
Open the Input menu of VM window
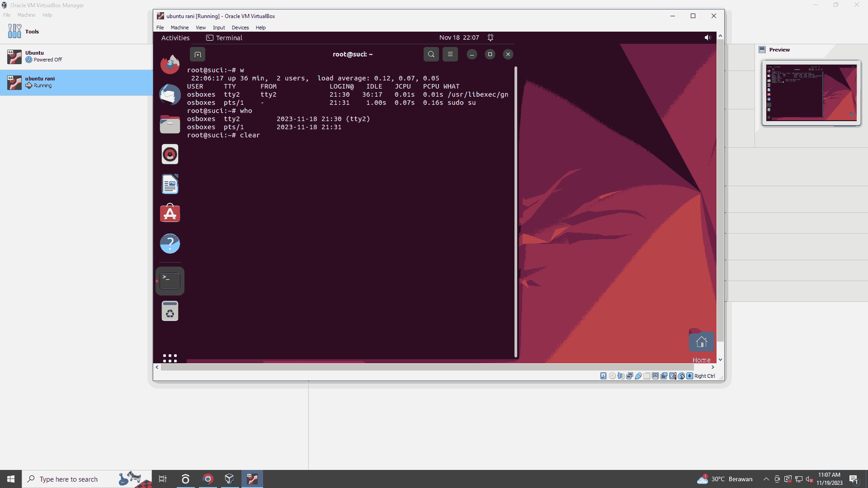click(x=219, y=28)
